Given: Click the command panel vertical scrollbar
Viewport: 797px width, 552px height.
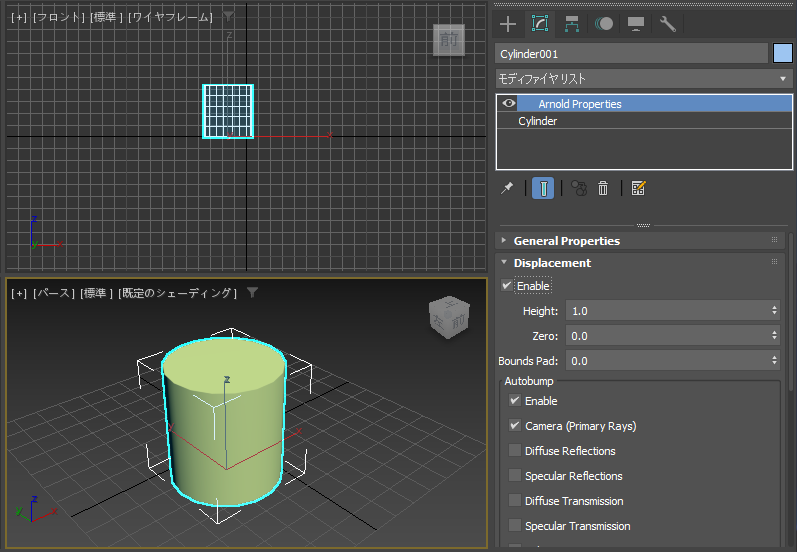Looking at the screenshot, I should (x=791, y=310).
